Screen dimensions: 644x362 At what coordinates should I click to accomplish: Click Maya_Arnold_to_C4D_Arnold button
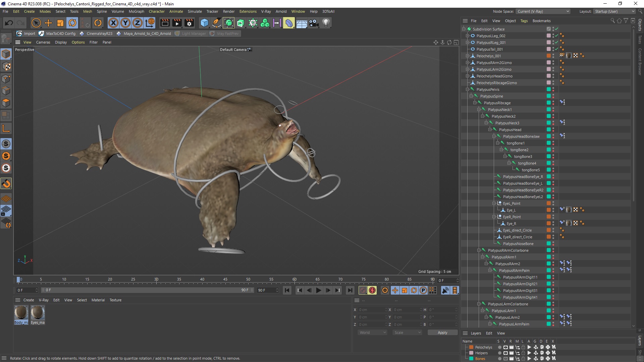click(144, 34)
